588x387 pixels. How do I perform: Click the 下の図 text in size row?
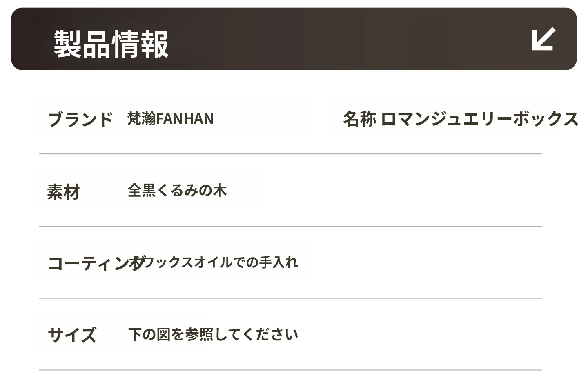[x=149, y=334]
